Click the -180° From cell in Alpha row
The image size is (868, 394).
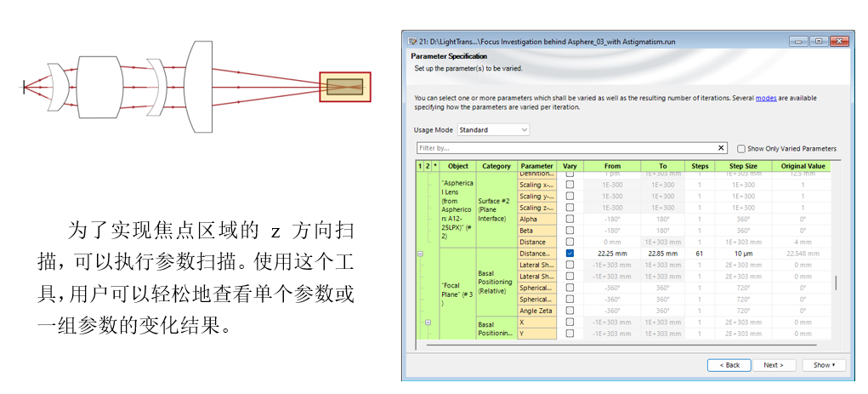pos(612,219)
